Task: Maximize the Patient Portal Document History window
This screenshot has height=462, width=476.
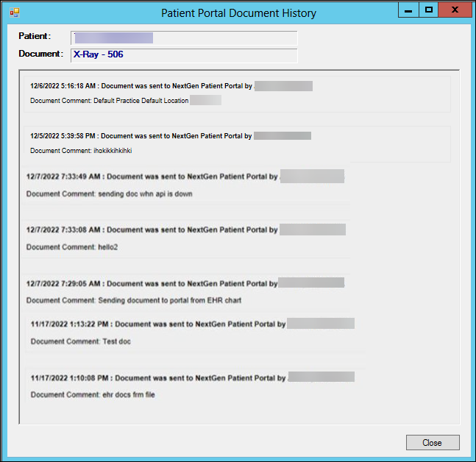Action: (x=429, y=10)
